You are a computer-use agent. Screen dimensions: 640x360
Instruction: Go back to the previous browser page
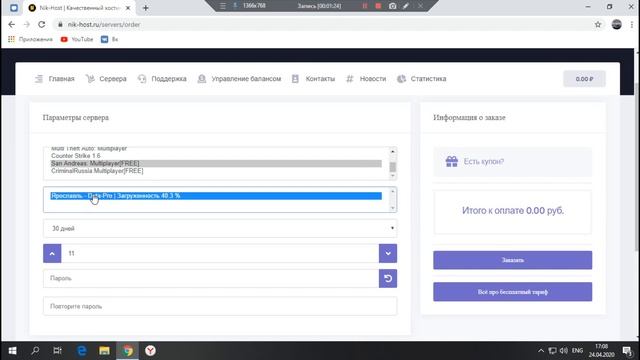[11, 24]
